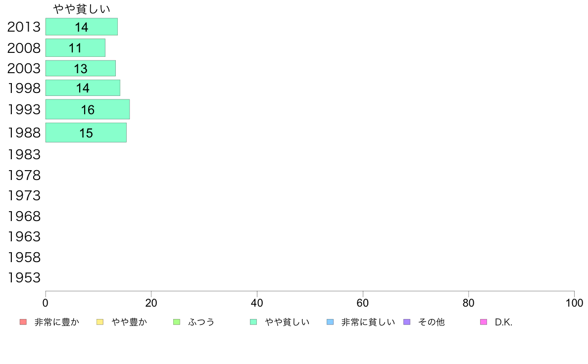Viewport: 588px width, 364px height.
Task: Click the 1953 year axis label
Action: click(24, 278)
